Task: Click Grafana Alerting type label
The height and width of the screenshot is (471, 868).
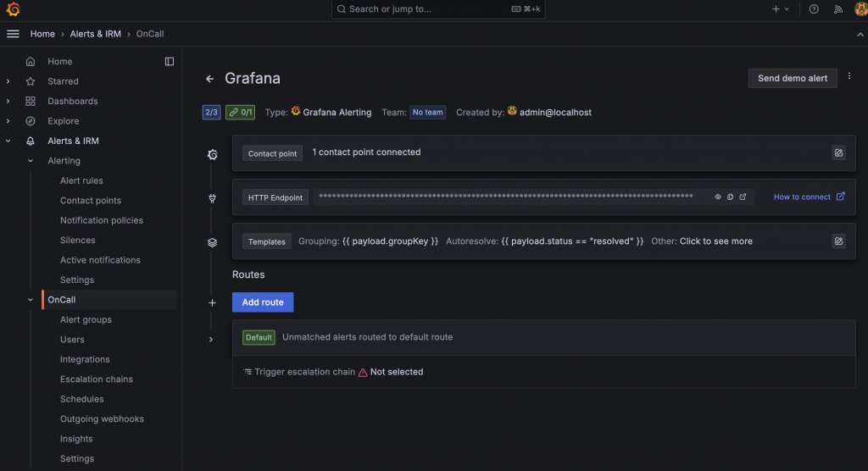Action: tap(337, 113)
